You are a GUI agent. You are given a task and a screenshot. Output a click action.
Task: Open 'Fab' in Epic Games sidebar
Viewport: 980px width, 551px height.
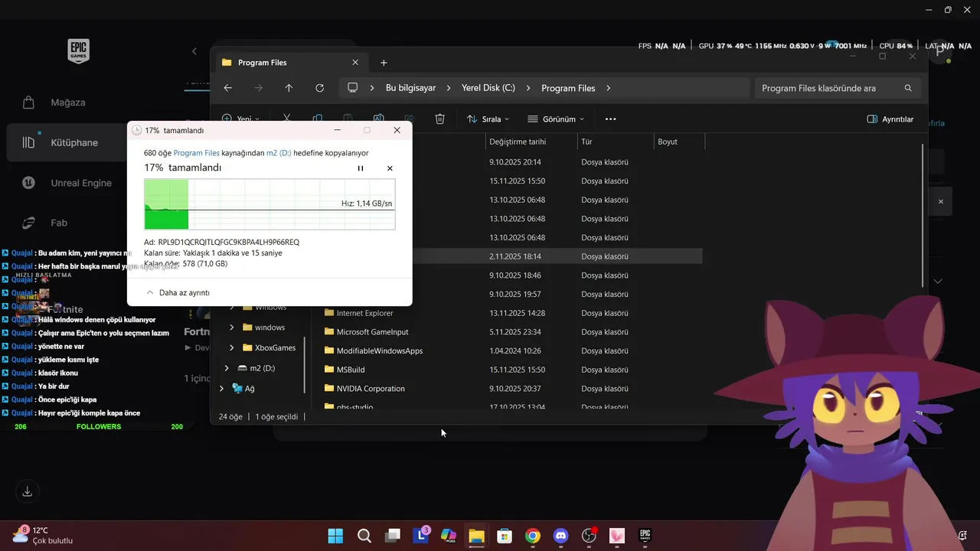(x=59, y=223)
